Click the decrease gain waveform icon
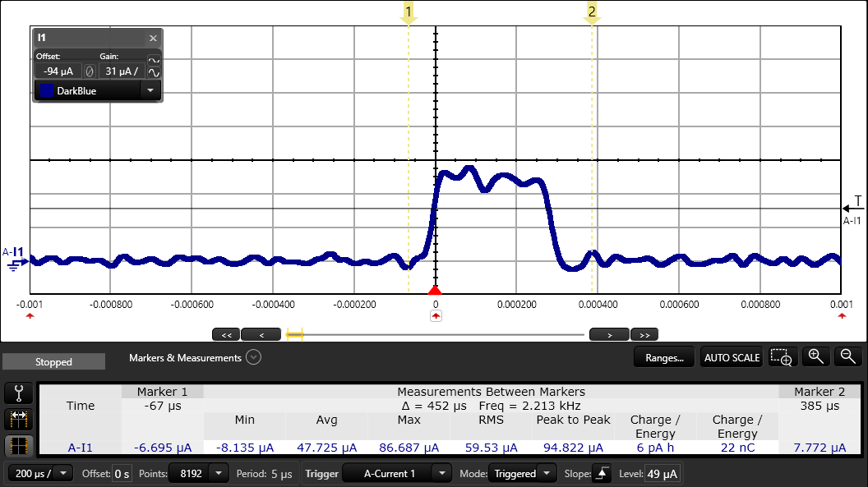 [x=154, y=60]
